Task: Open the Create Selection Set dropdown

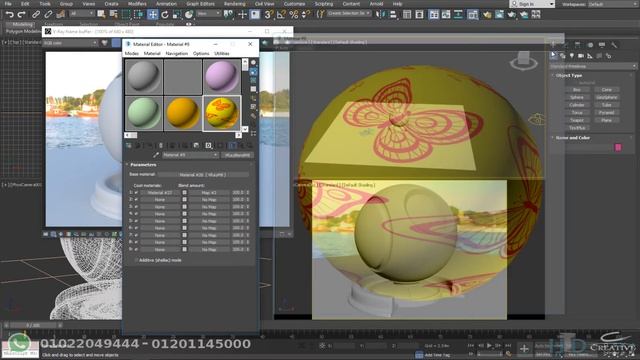Action: point(349,13)
